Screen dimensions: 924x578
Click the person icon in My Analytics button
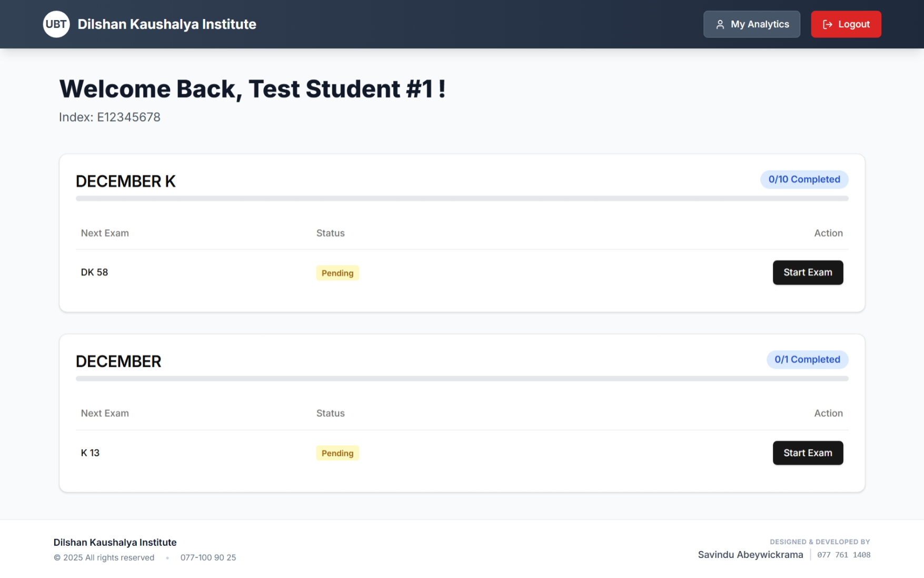[720, 24]
